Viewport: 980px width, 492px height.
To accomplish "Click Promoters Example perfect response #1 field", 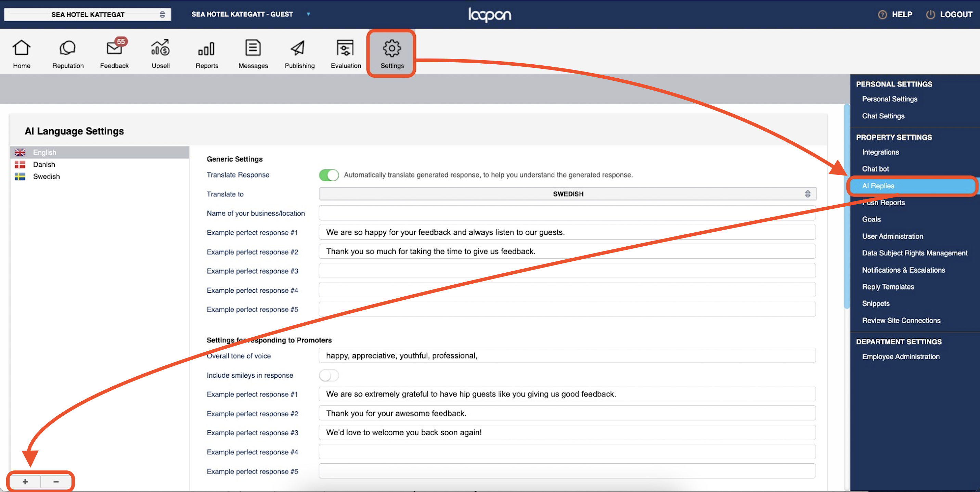I will [567, 394].
